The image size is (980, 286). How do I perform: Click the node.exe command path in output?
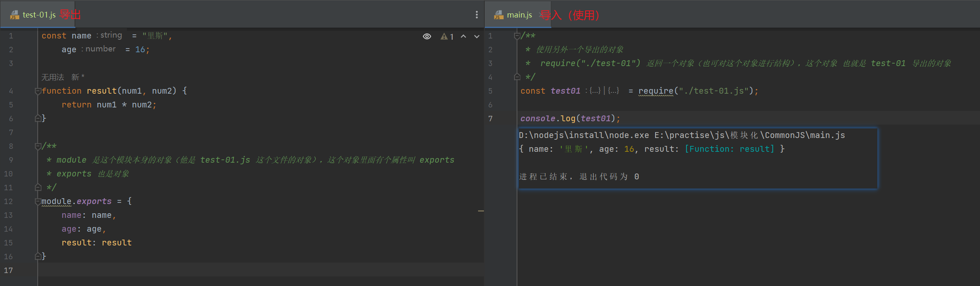pyautogui.click(x=584, y=135)
